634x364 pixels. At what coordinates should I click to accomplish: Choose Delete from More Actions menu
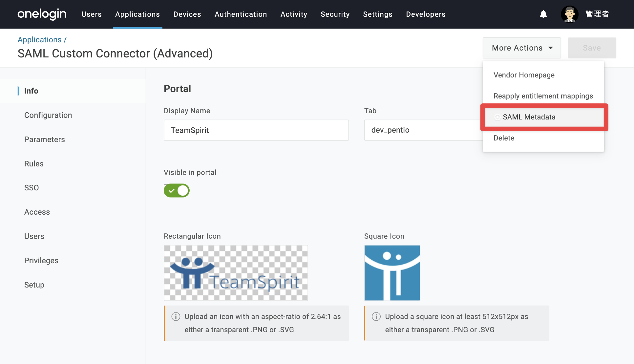pos(504,138)
